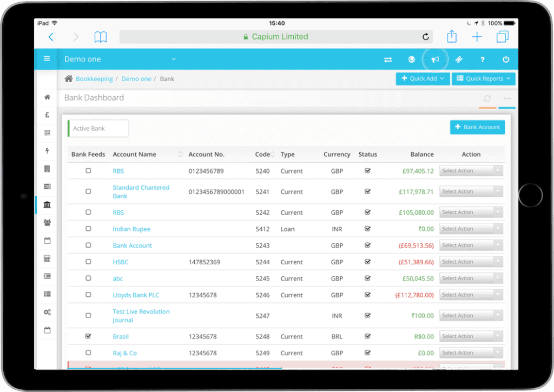Image resolution: width=554 pixels, height=392 pixels.
Task: Click the Bank Account button
Action: pos(477,127)
